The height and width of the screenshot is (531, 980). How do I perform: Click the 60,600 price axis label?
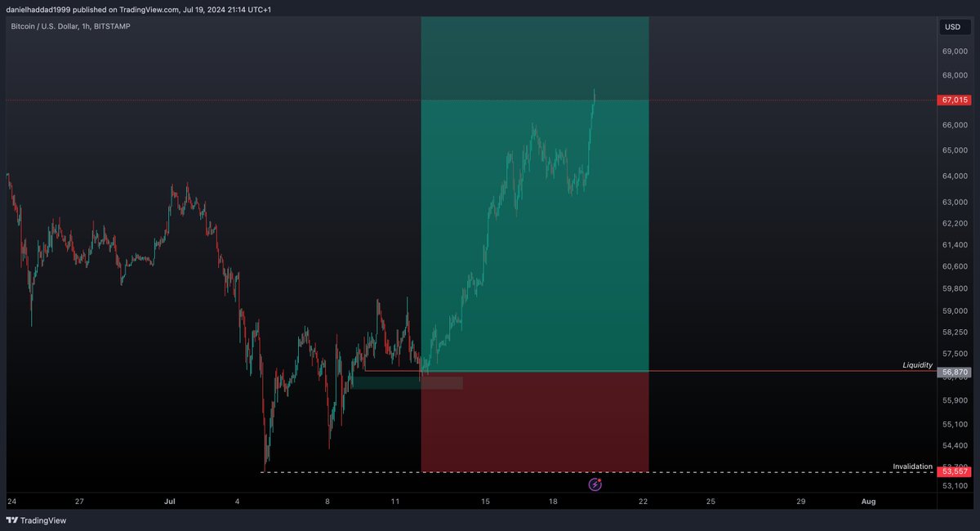click(954, 266)
